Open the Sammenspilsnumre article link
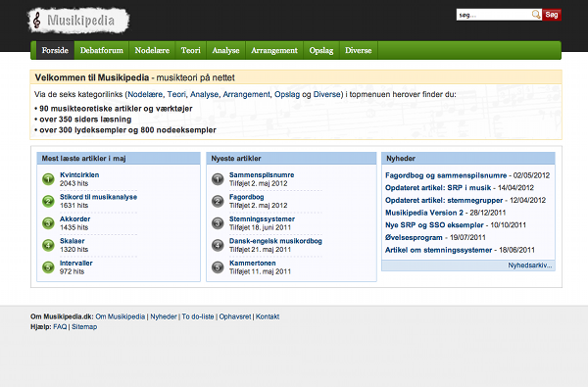This screenshot has width=588, height=387. 262,174
